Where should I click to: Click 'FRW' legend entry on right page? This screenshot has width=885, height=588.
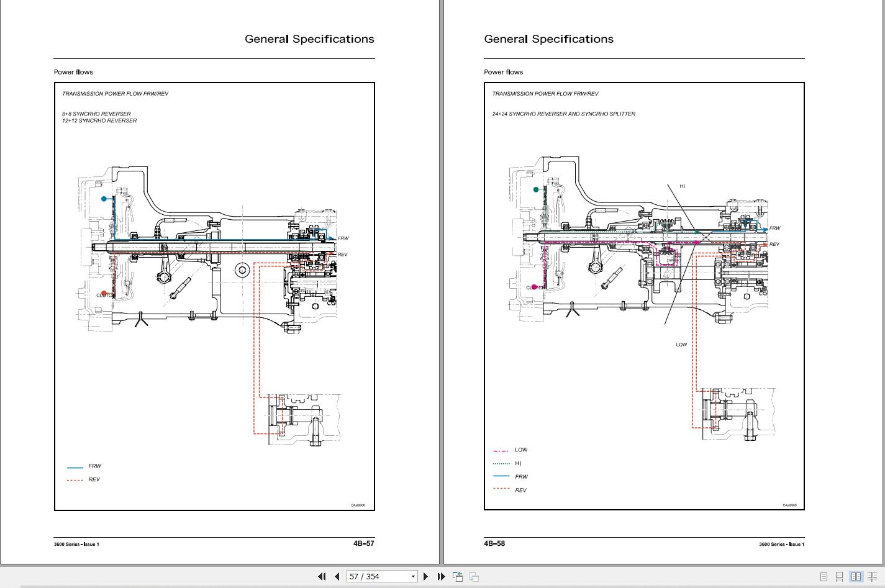(521, 477)
